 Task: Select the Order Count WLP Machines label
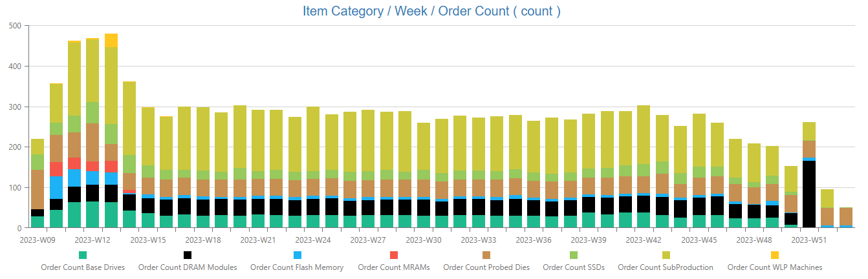point(775,267)
